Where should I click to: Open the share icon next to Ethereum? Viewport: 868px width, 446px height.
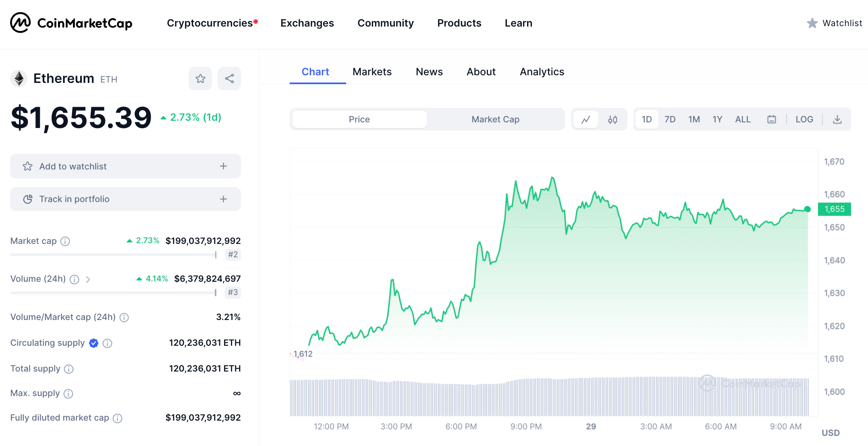(x=229, y=78)
